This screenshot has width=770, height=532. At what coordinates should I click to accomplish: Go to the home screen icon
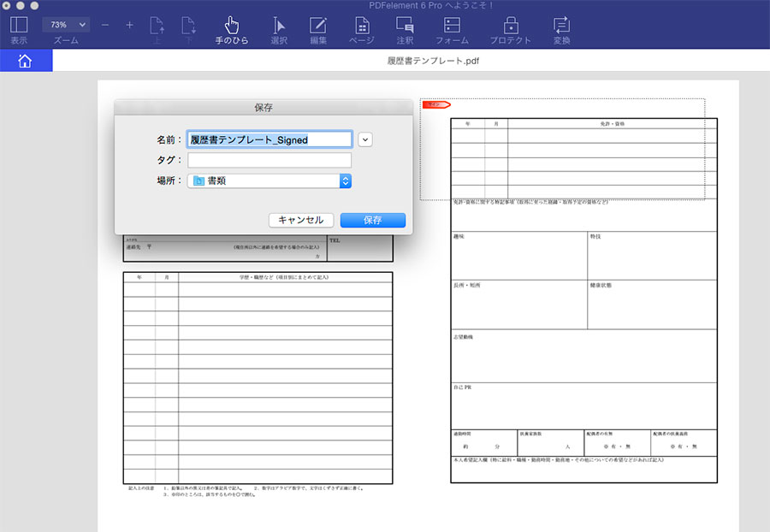pos(25,61)
